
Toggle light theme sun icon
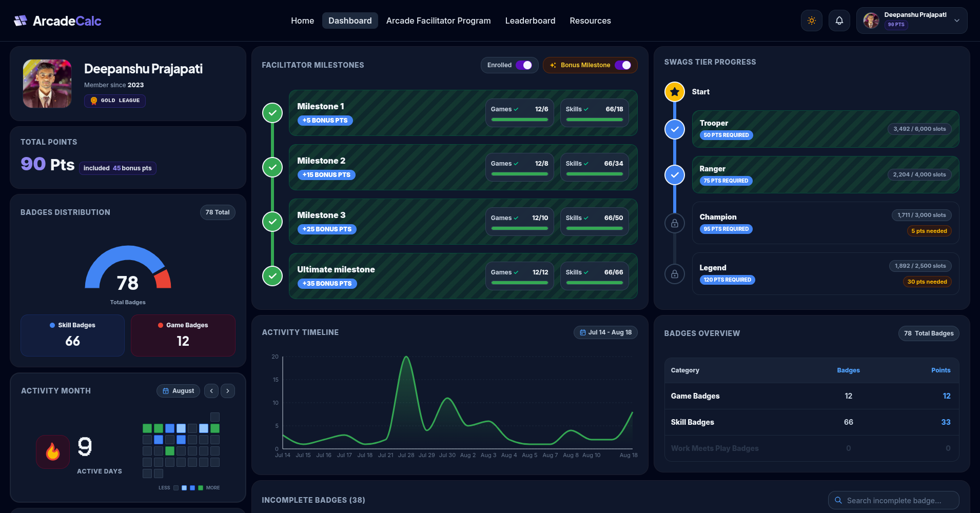(812, 21)
